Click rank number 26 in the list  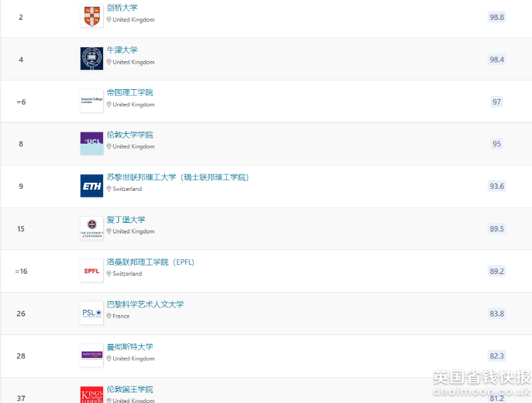point(21,313)
